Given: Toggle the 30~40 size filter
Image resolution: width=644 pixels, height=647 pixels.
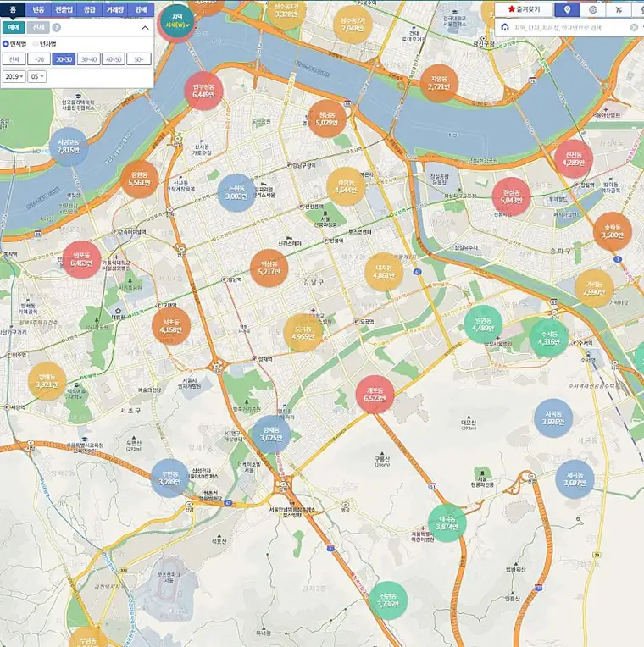Looking at the screenshot, I should 89,59.
